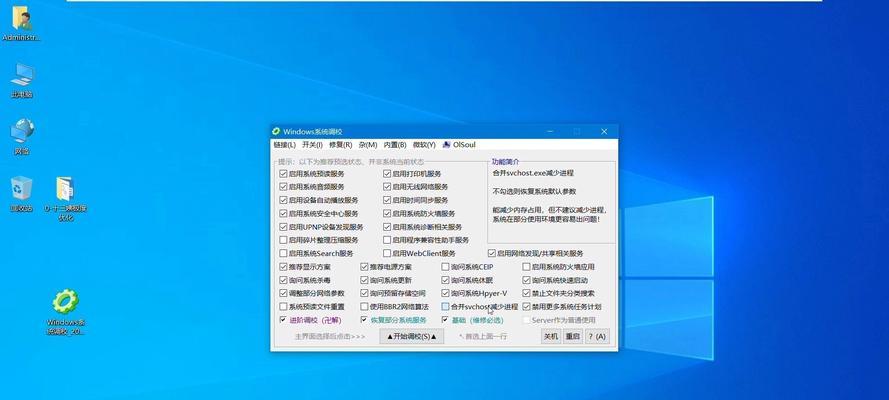
Task: Uncheck 启用系统诊断相关服务 checkbox
Action: [387, 227]
